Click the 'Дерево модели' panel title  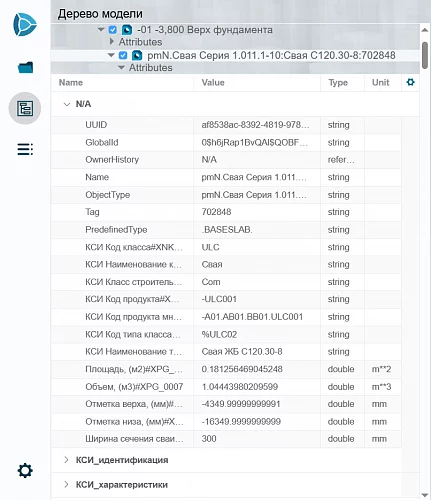pos(100,14)
